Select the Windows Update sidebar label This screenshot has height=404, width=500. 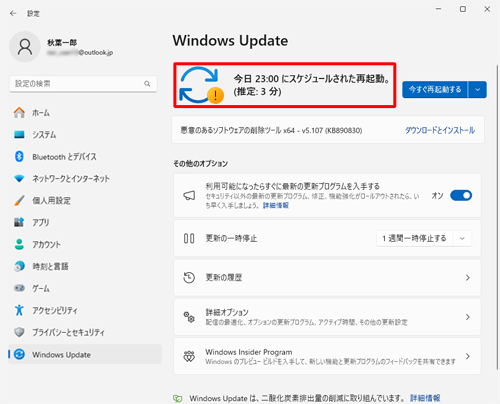click(x=61, y=355)
